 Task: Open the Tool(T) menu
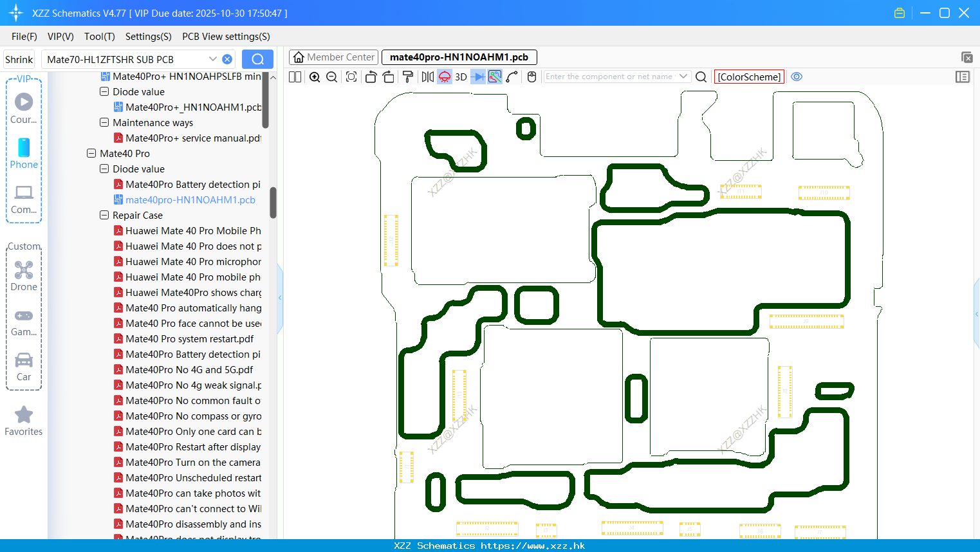100,37
